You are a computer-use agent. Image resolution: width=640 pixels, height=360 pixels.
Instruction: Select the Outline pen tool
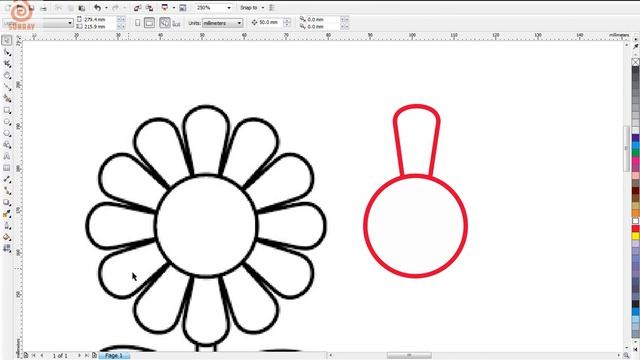coord(7,226)
